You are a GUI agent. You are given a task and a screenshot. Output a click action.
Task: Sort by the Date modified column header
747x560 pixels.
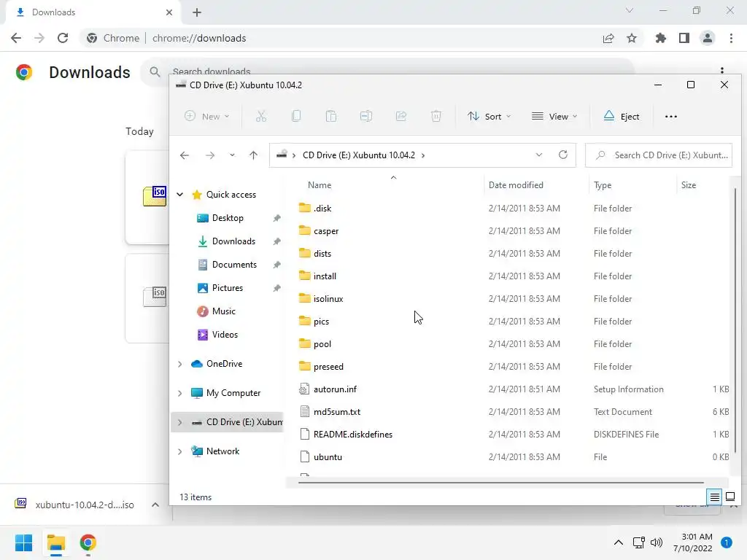pos(516,185)
